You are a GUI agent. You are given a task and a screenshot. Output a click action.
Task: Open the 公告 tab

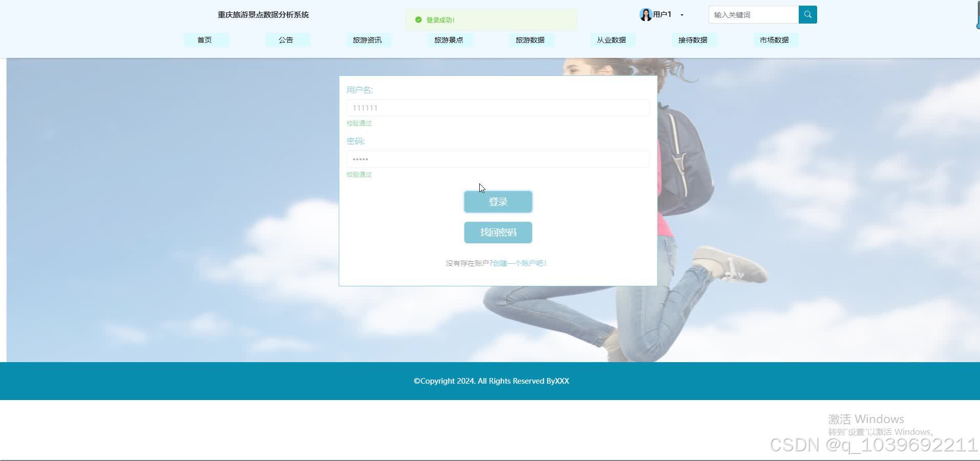(x=287, y=39)
